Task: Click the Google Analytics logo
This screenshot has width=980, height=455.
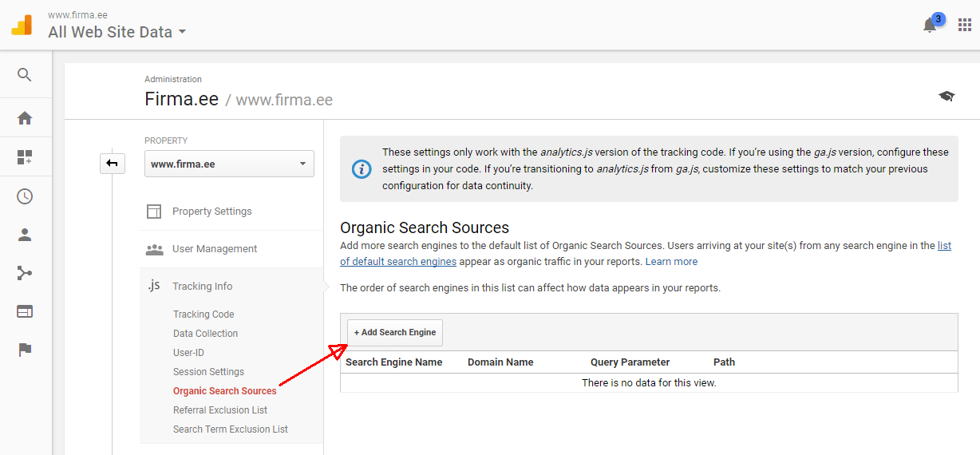Action: (22, 25)
